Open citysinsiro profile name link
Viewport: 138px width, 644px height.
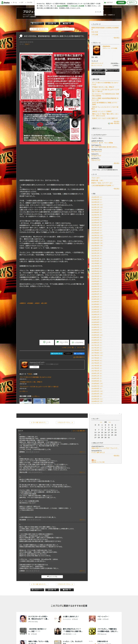click(106, 46)
